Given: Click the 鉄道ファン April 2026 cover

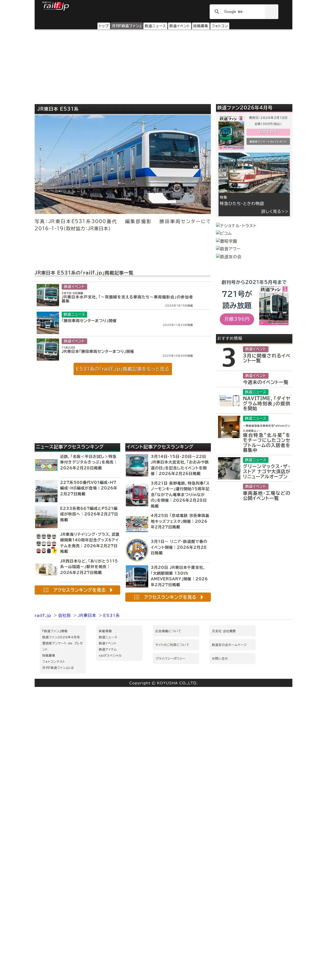Looking at the screenshot, I should click(231, 132).
